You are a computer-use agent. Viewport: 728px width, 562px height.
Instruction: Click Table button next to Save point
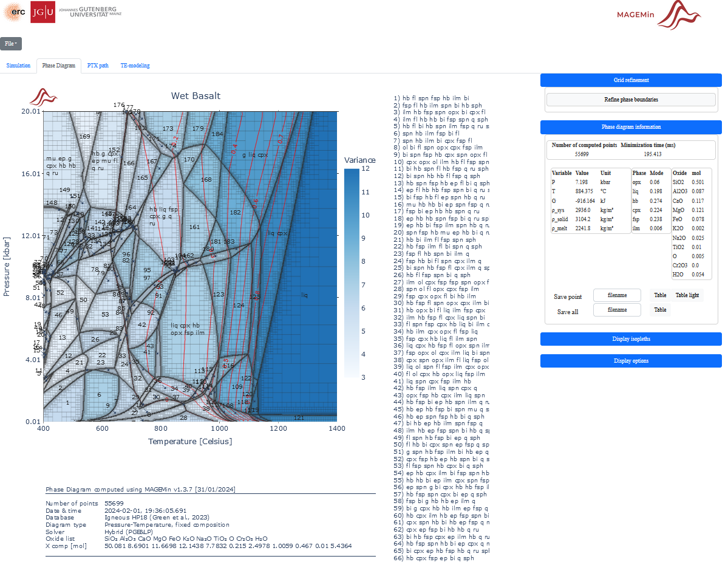tap(660, 295)
